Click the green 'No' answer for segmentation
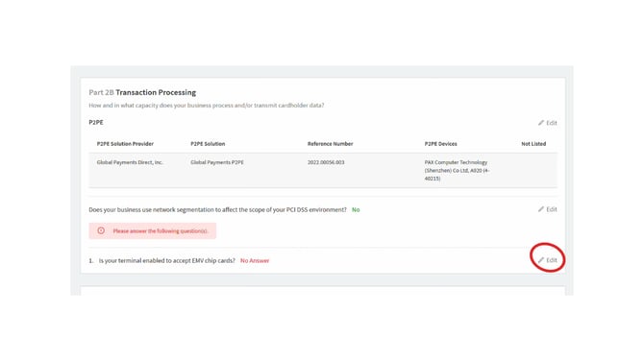The width and height of the screenshot is (644, 361). (x=356, y=209)
